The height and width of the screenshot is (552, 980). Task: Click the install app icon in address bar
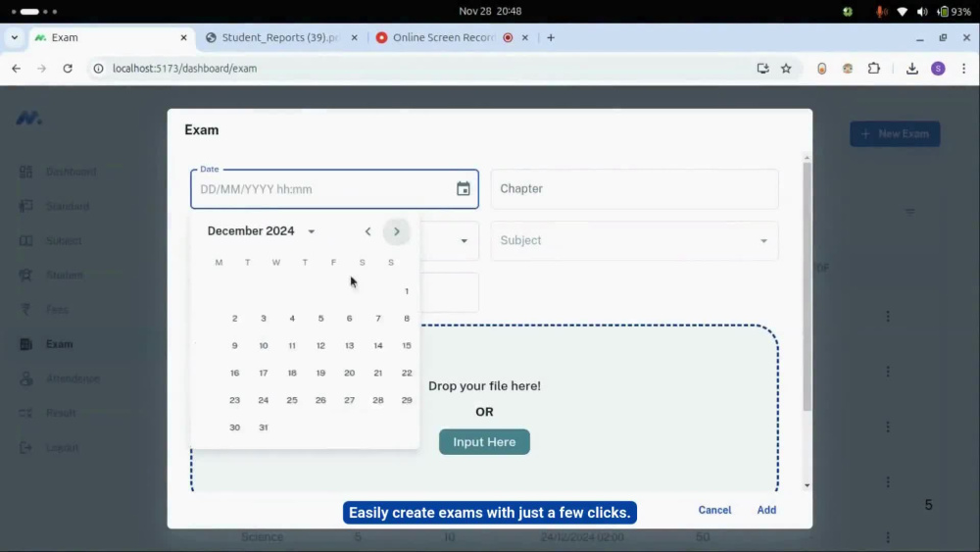pos(762,69)
